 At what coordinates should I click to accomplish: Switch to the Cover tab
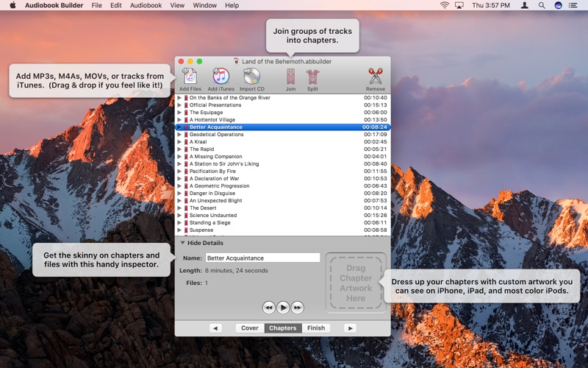point(250,328)
